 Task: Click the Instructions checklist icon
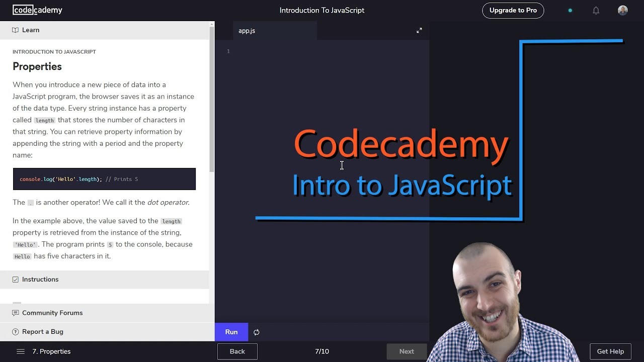(x=16, y=280)
